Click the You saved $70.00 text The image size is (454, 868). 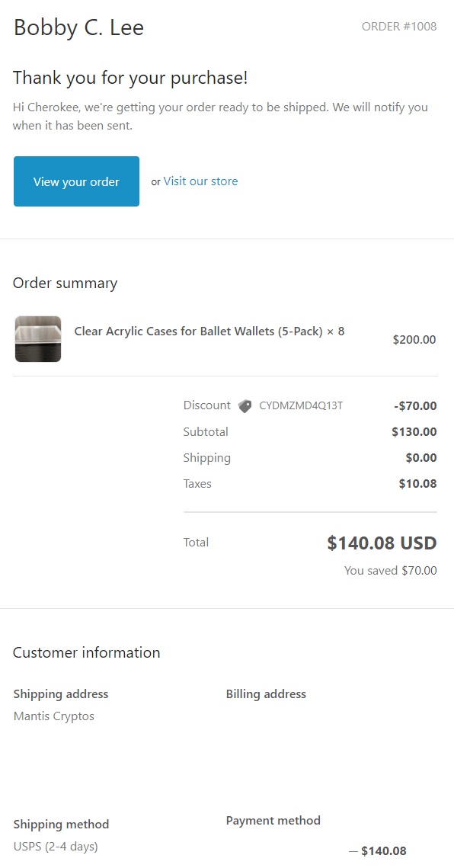390,570
